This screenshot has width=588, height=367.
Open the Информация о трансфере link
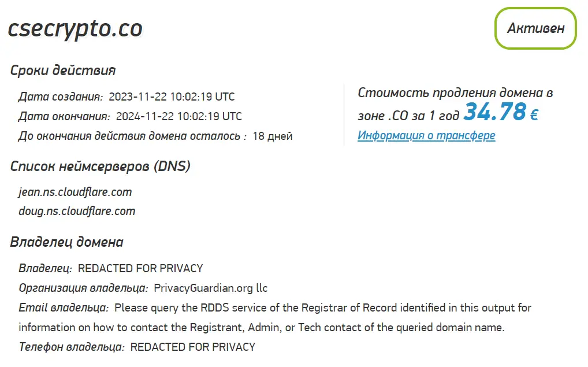coord(426,135)
